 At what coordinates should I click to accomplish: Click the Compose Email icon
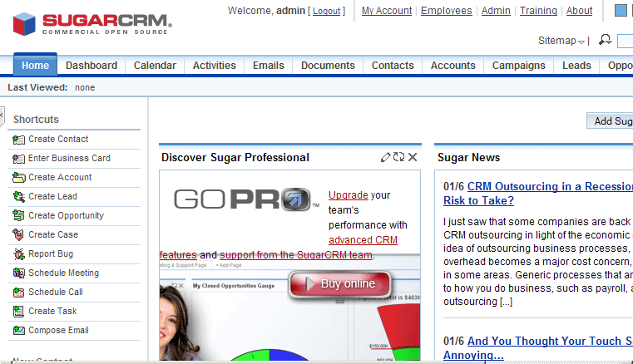pos(18,331)
